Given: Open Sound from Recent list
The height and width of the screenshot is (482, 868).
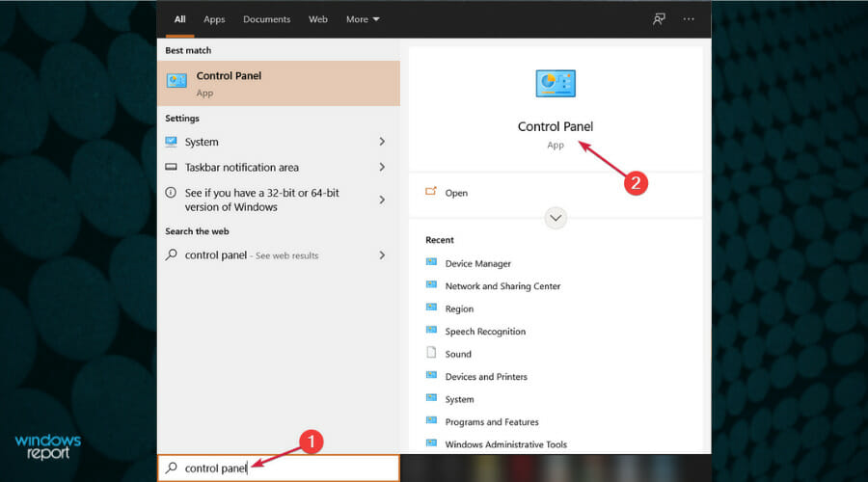Looking at the screenshot, I should click(x=458, y=354).
